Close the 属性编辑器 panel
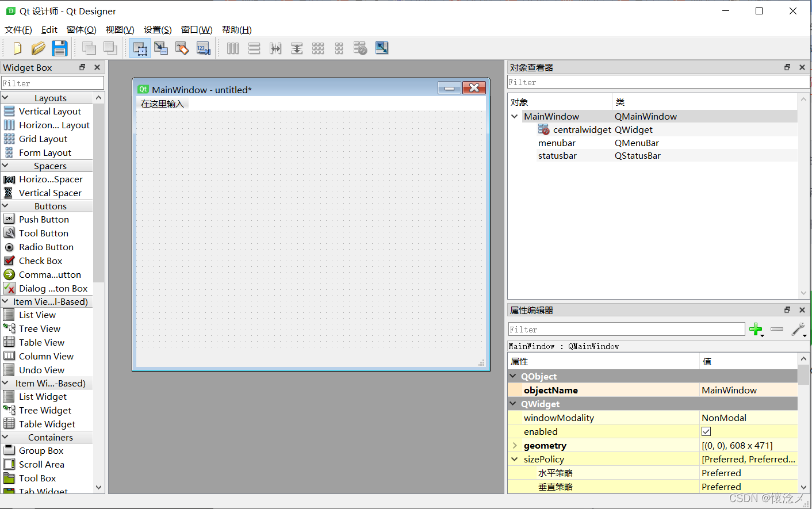 [x=802, y=310]
